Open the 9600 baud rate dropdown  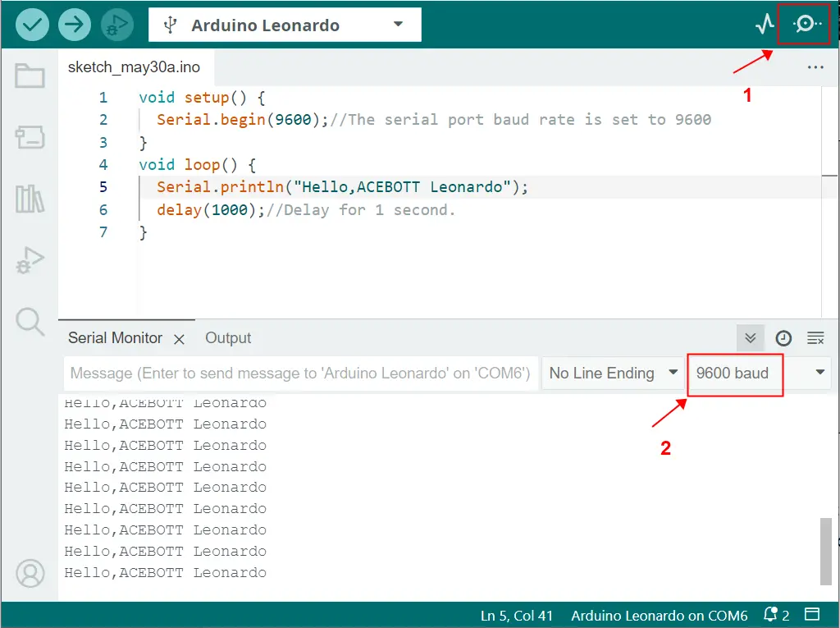pyautogui.click(x=759, y=373)
